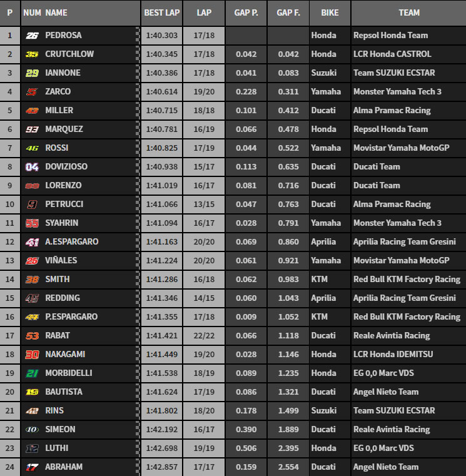Click the LCR Honda CASTROL team name
Screen dimensions: 466x476
pos(392,54)
